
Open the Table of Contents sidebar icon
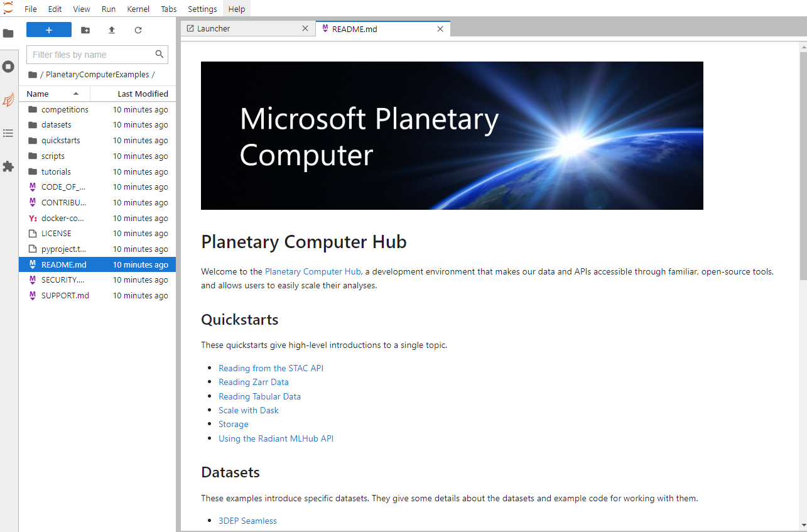point(8,133)
